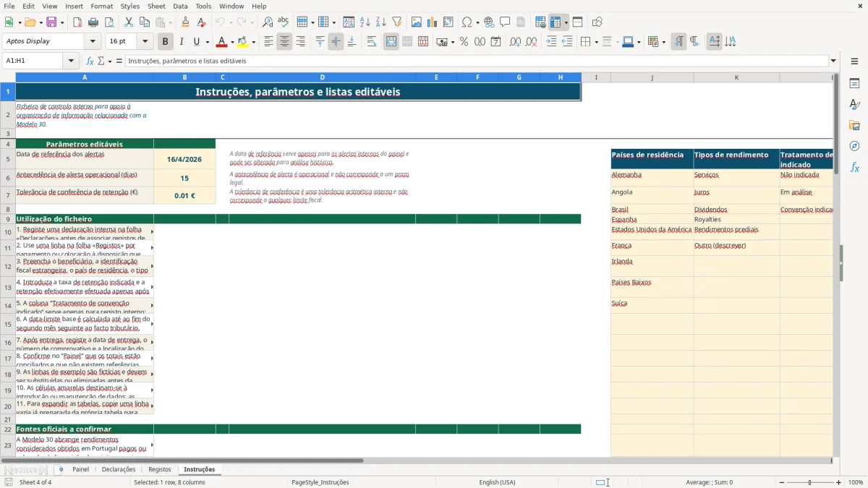Insert a chart

click(x=433, y=22)
